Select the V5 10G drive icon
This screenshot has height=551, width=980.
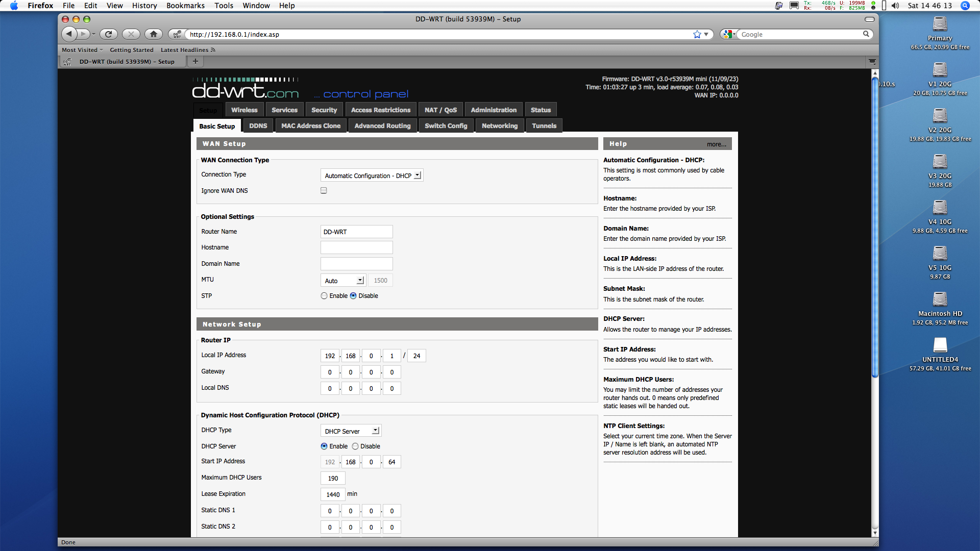940,254
